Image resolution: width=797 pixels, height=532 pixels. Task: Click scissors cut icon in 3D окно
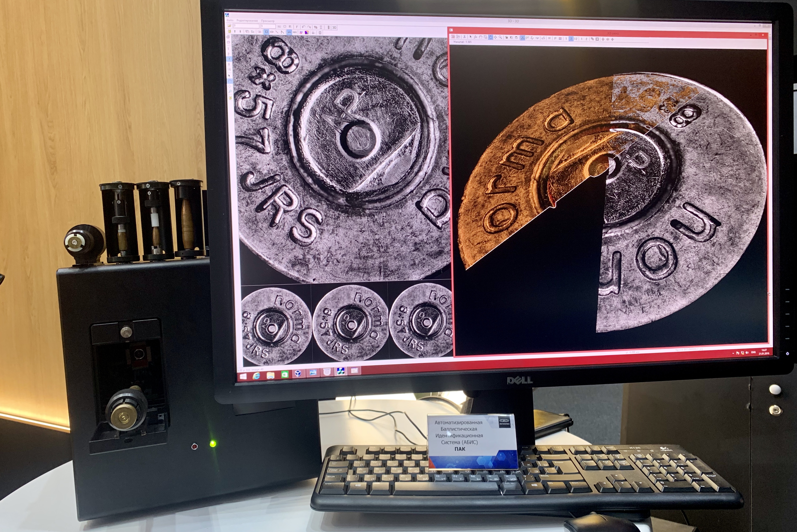(465, 37)
